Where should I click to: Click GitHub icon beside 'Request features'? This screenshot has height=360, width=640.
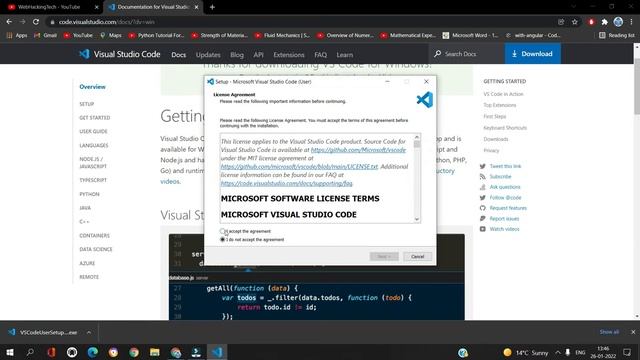point(482,208)
